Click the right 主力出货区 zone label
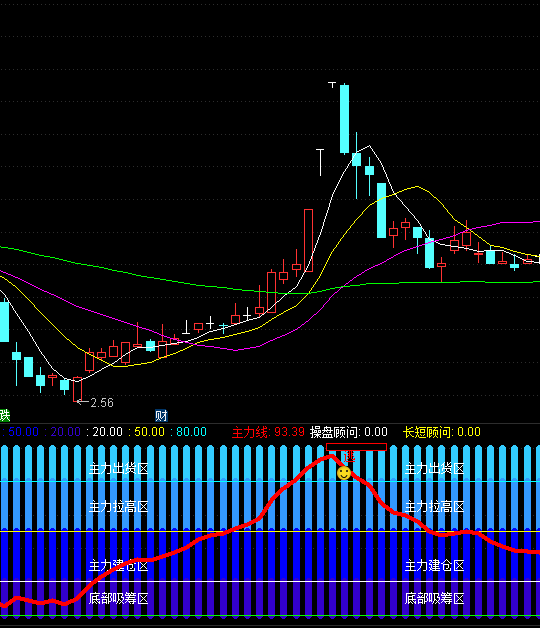The image size is (540, 628). click(435, 469)
